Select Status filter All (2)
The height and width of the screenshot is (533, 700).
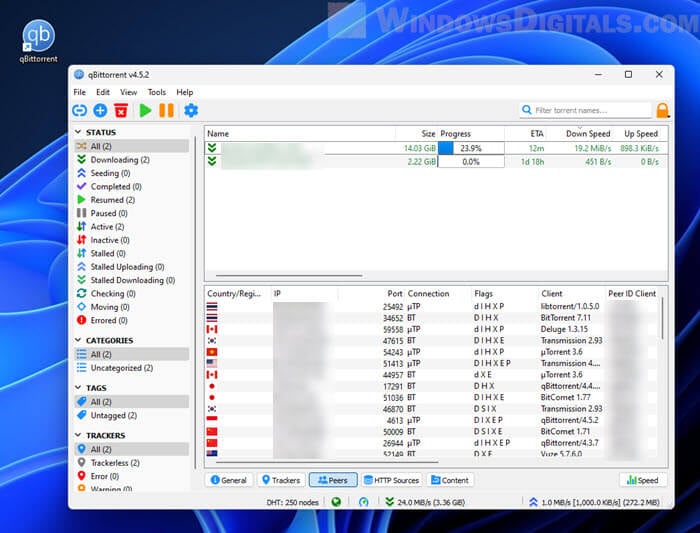tap(132, 146)
